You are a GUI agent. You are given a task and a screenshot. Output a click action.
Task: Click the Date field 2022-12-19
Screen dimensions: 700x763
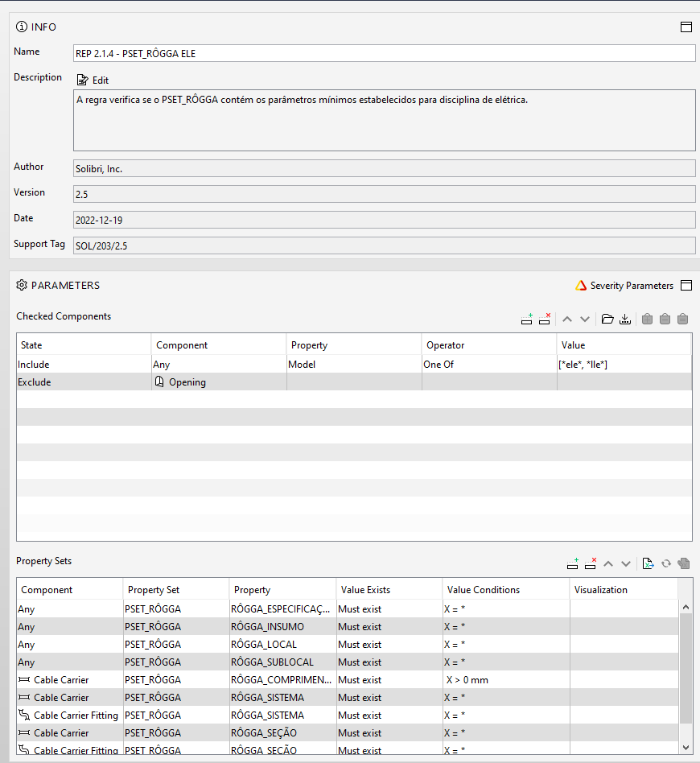(385, 220)
